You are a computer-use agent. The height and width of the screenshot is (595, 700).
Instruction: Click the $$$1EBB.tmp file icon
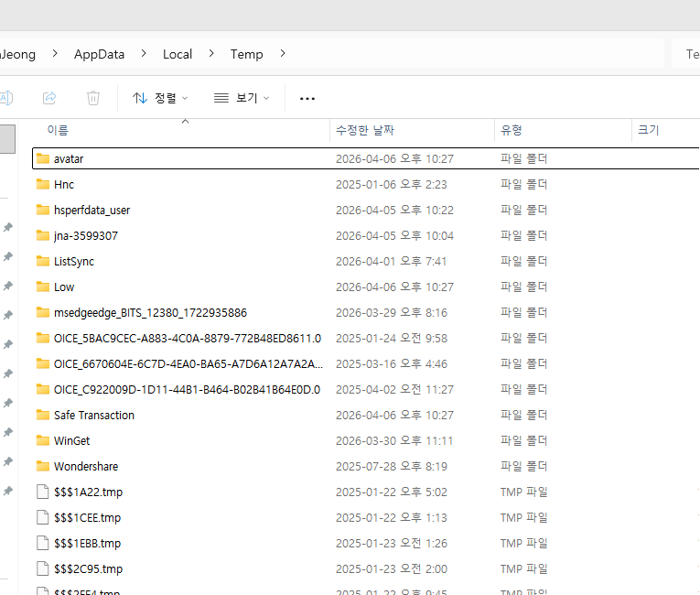pyautogui.click(x=43, y=543)
